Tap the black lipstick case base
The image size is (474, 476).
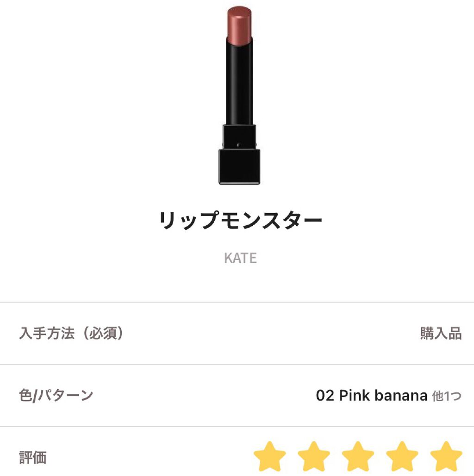(x=239, y=166)
